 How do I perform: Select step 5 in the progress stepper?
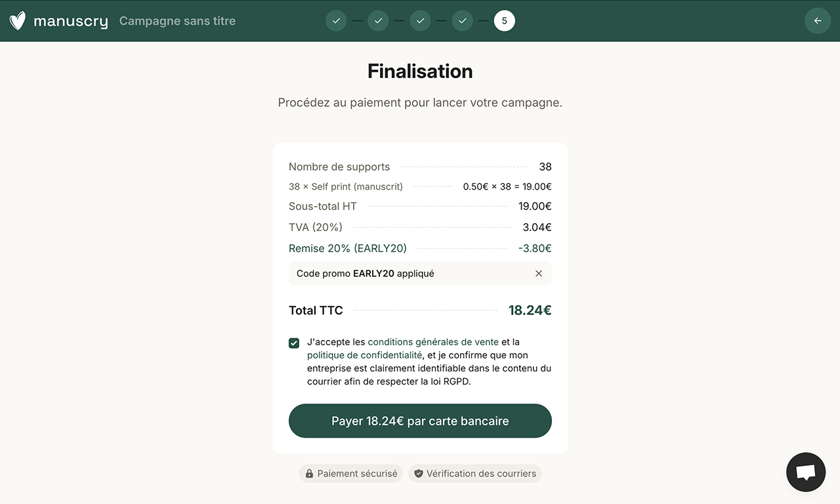[504, 20]
